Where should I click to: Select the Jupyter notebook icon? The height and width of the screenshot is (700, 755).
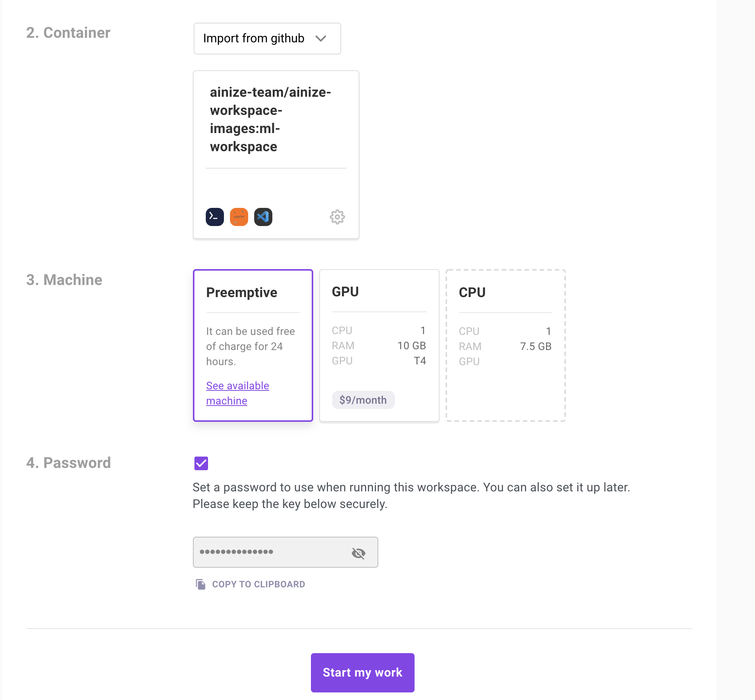(x=239, y=217)
